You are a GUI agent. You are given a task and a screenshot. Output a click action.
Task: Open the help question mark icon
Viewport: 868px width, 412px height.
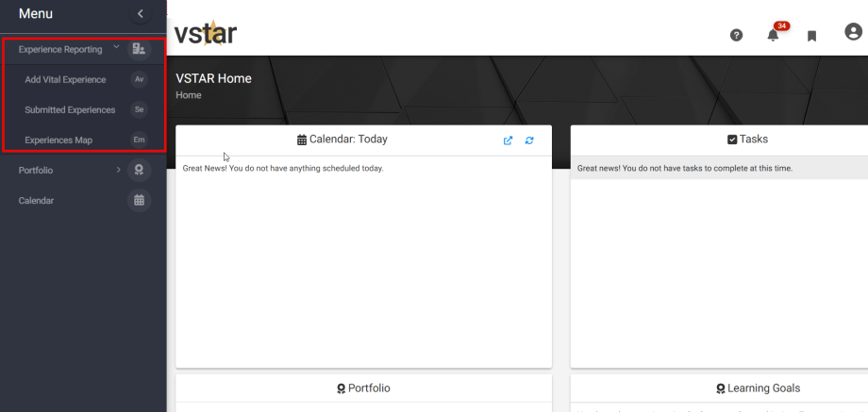[x=736, y=36]
